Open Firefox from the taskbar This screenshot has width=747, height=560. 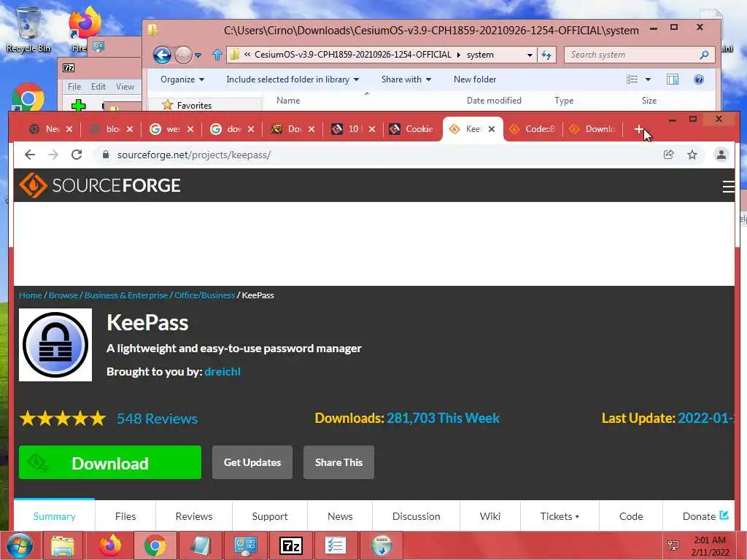(x=110, y=545)
